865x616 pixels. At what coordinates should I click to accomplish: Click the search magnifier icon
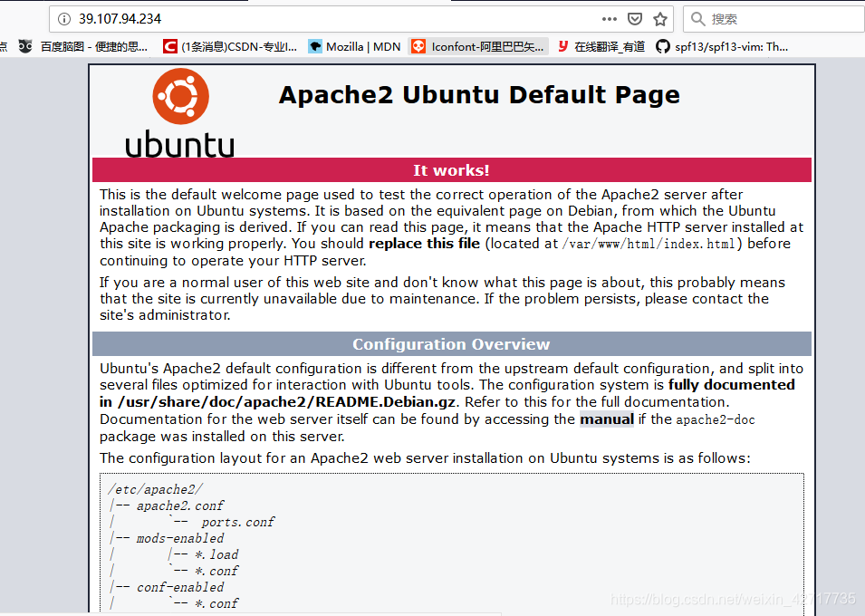coord(697,19)
